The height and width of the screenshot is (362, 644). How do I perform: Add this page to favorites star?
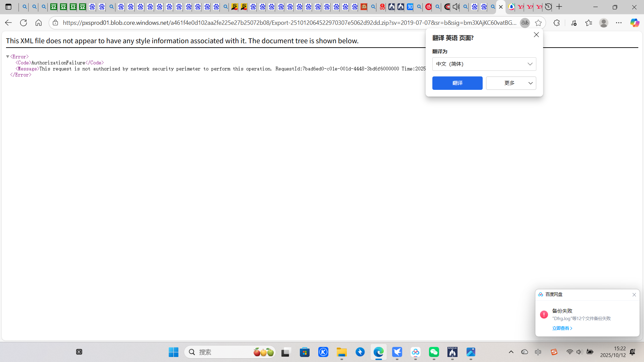(x=538, y=23)
